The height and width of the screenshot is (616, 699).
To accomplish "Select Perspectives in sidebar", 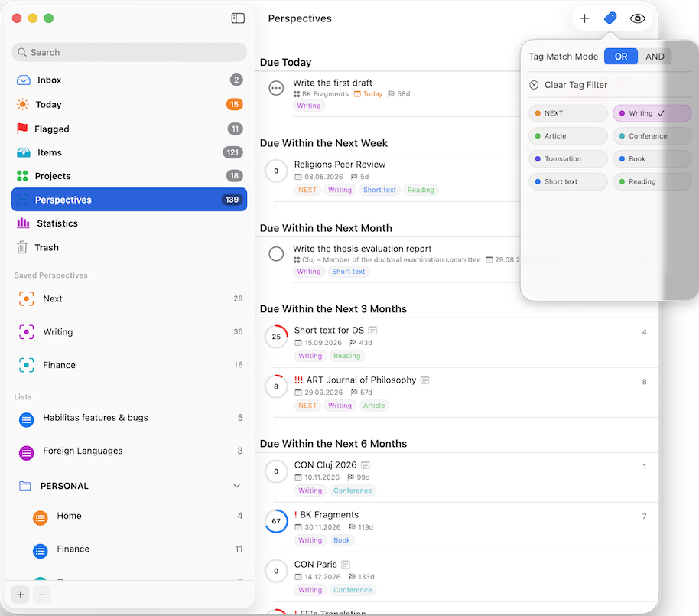I will [x=129, y=200].
